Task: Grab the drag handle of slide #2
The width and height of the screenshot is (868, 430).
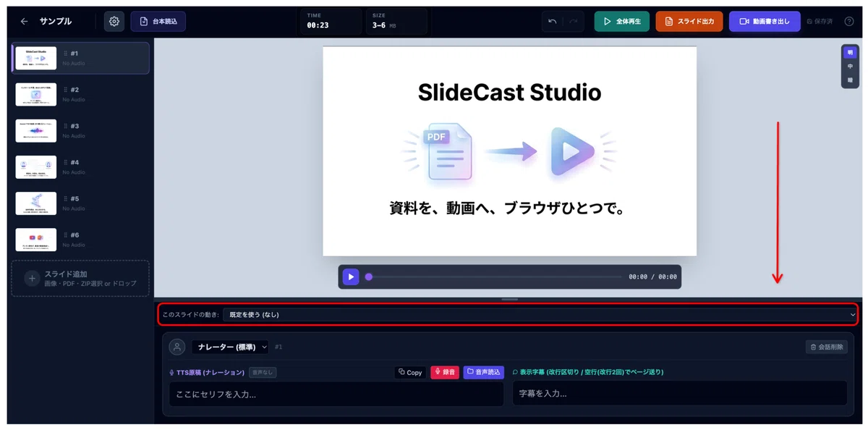Action: click(x=65, y=90)
